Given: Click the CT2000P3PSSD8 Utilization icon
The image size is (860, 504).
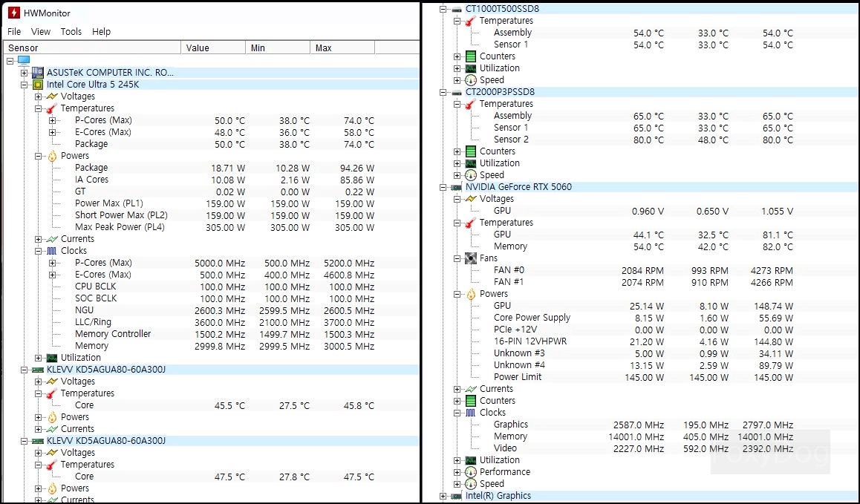Looking at the screenshot, I should (x=471, y=163).
